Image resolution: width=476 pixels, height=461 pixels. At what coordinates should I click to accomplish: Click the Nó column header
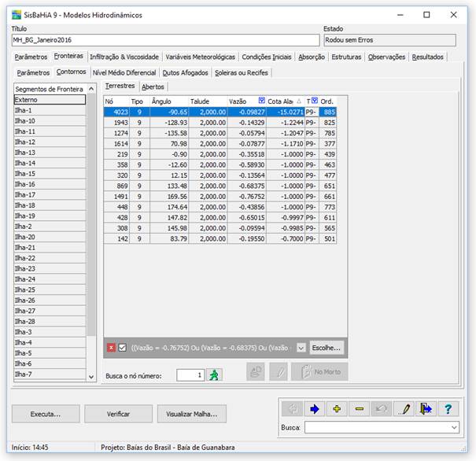click(x=116, y=101)
